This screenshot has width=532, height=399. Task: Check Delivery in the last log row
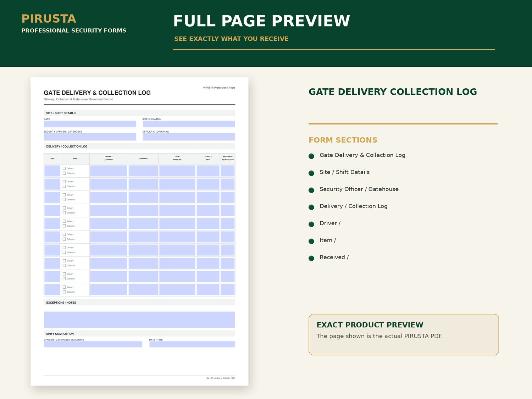tap(64, 287)
